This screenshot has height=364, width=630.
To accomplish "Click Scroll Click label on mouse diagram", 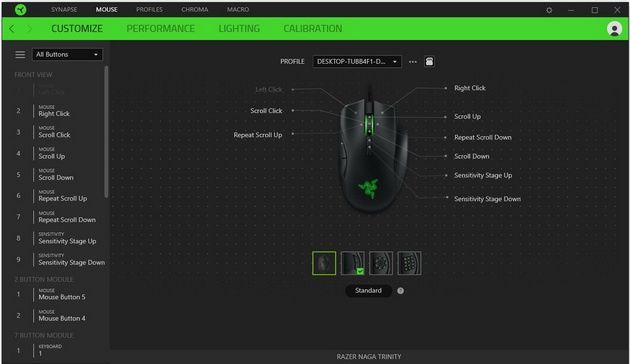I will click(x=266, y=110).
